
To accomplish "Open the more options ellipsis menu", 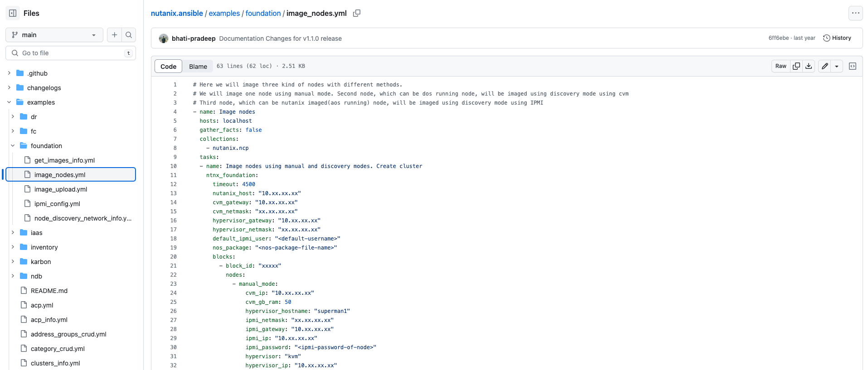I will [855, 13].
